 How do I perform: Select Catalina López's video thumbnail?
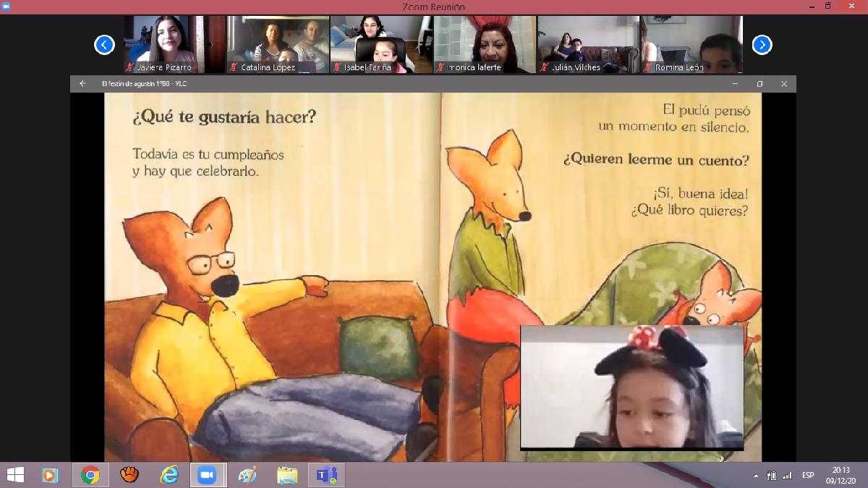tap(278, 44)
